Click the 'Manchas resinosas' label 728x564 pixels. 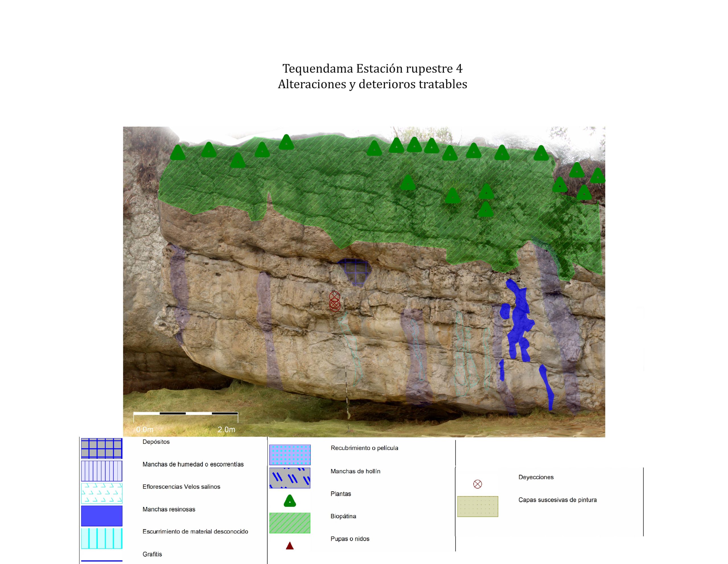[169, 509]
